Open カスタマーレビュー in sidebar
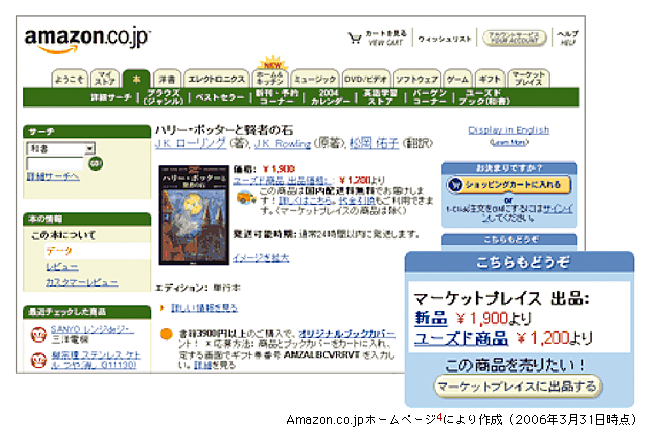The width and height of the screenshot is (650, 439). 82,282
